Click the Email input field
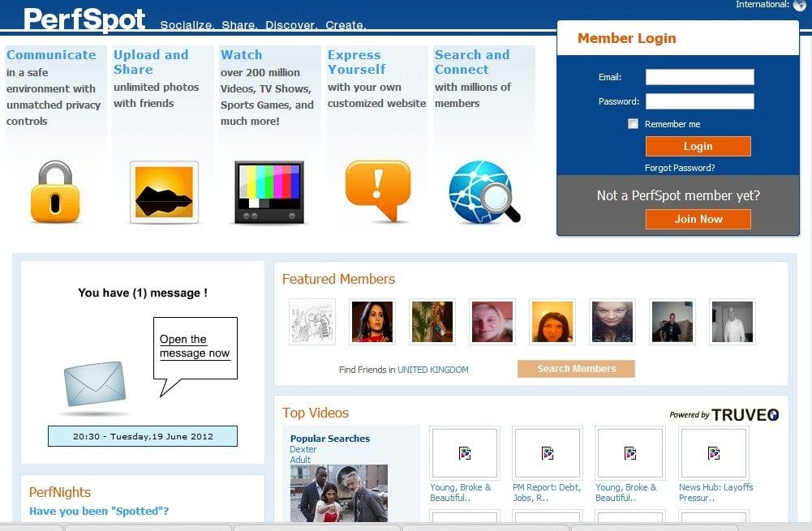The image size is (812, 531). (x=699, y=77)
